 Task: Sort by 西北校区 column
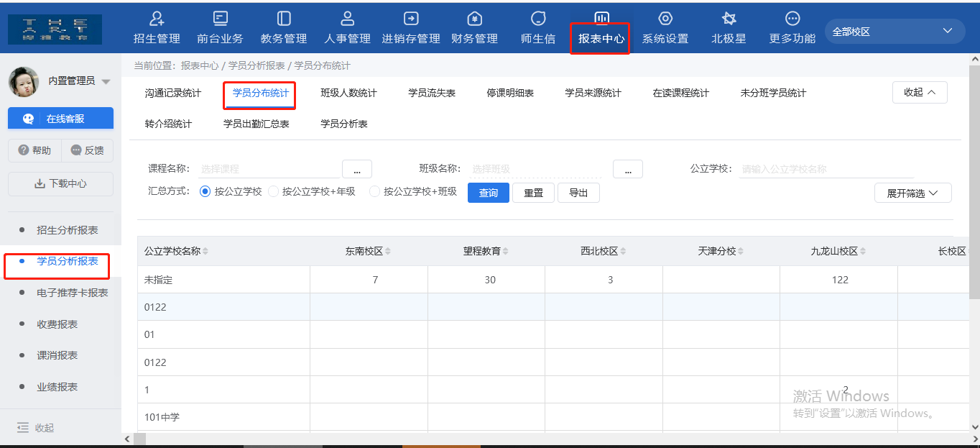623,251
